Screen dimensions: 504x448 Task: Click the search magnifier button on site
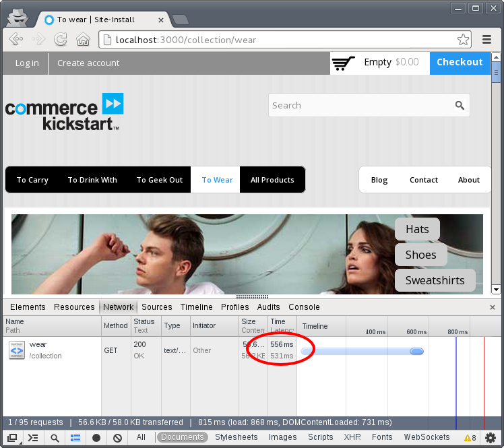tap(460, 105)
